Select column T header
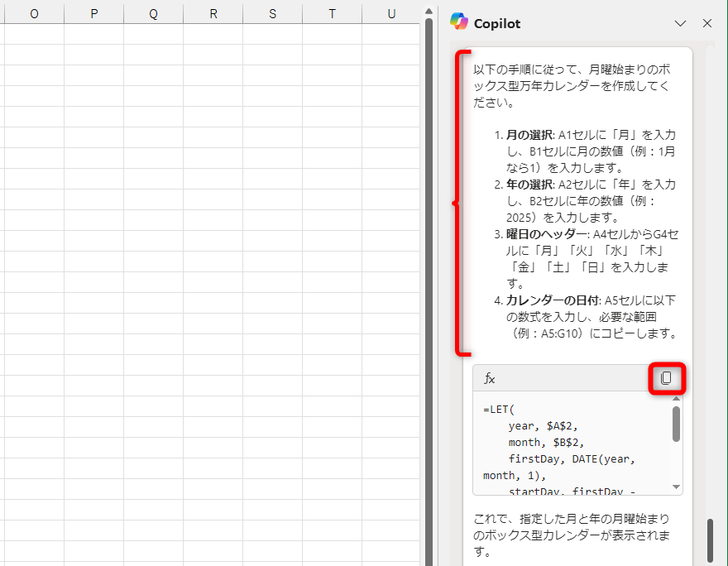The image size is (728, 566). [332, 13]
